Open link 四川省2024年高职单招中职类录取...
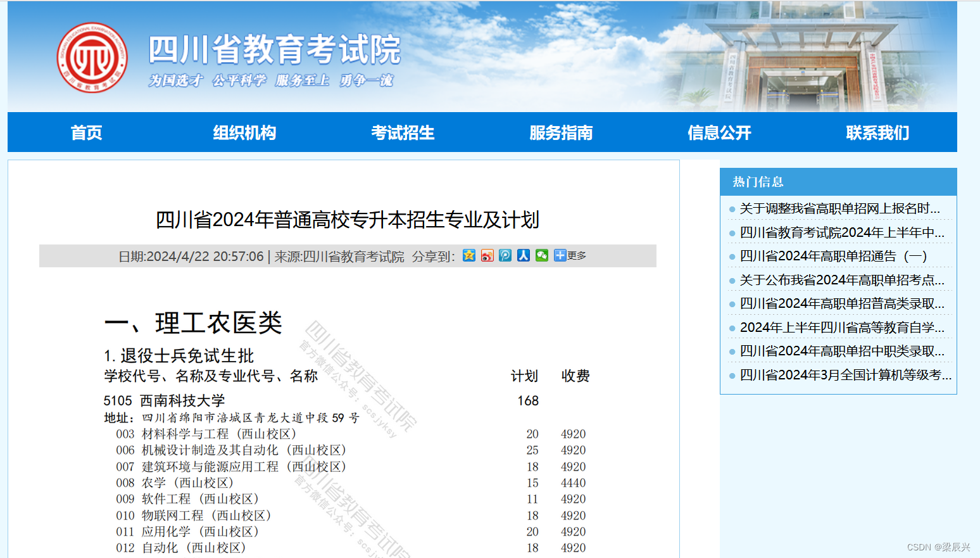The width and height of the screenshot is (980, 558). (842, 351)
